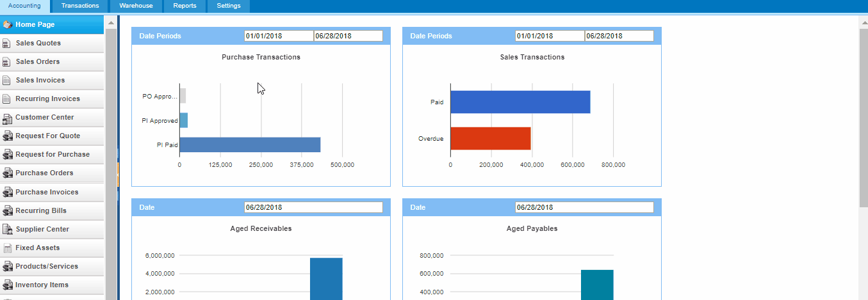Edit Sales Transactions end date field

(619, 36)
